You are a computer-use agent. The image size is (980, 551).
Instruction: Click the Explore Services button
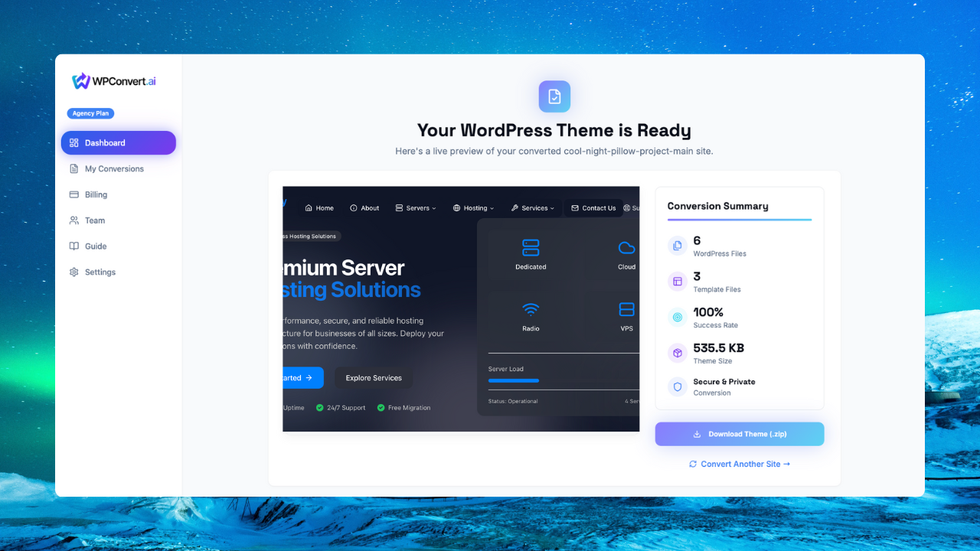pyautogui.click(x=374, y=378)
